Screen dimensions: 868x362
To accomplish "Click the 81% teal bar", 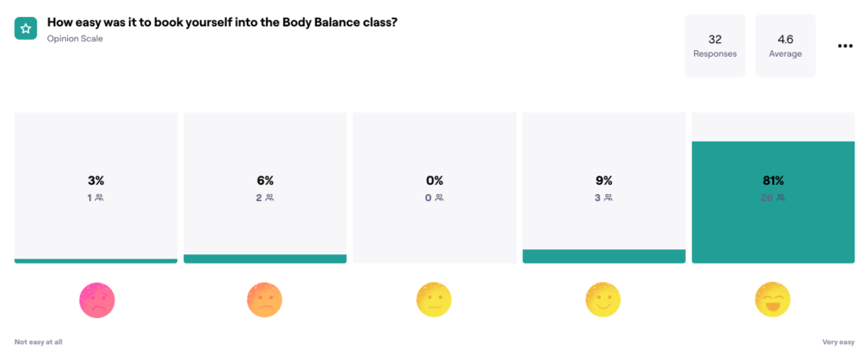I will 773,202.
